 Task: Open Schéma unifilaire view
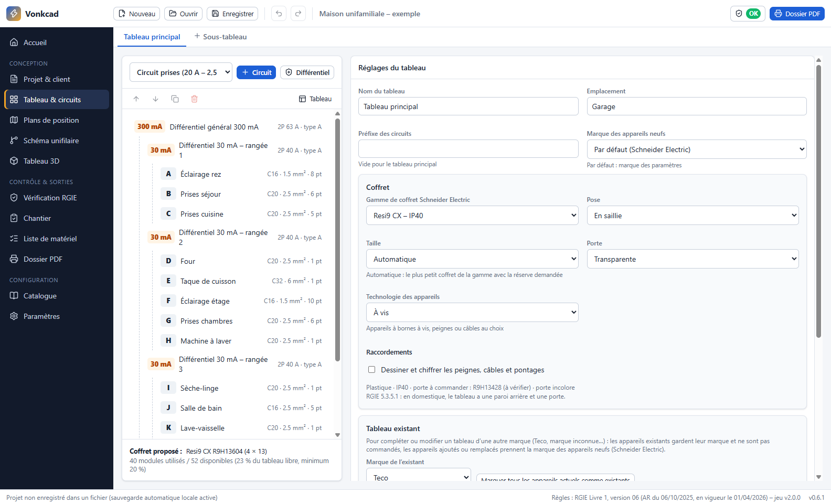(57, 141)
